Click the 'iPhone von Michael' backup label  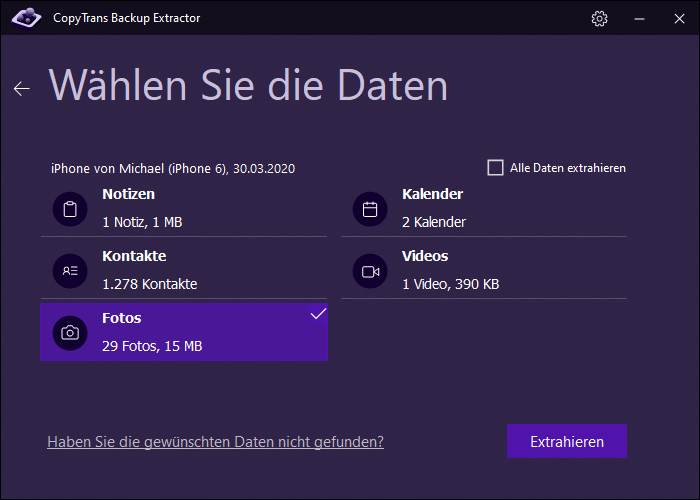tap(173, 169)
